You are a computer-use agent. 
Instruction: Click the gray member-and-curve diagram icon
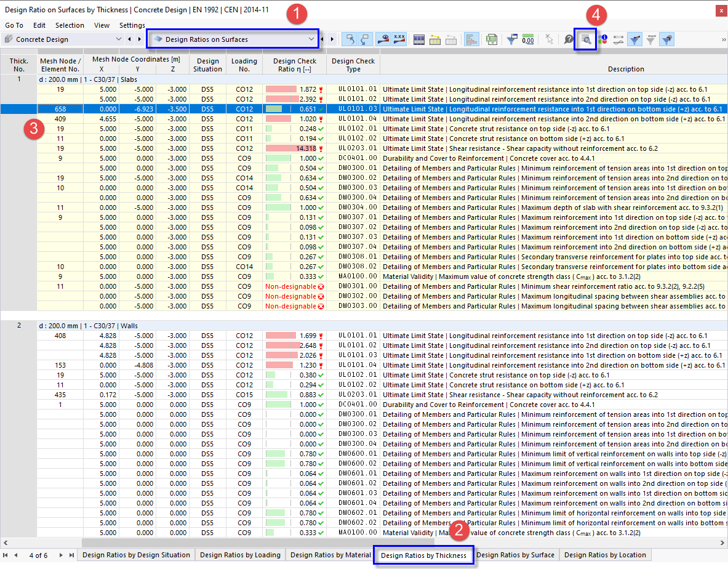pos(618,40)
